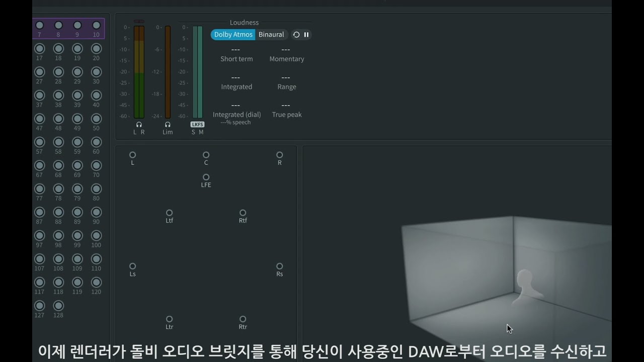Select input channel 127 indicator

coord(39,306)
